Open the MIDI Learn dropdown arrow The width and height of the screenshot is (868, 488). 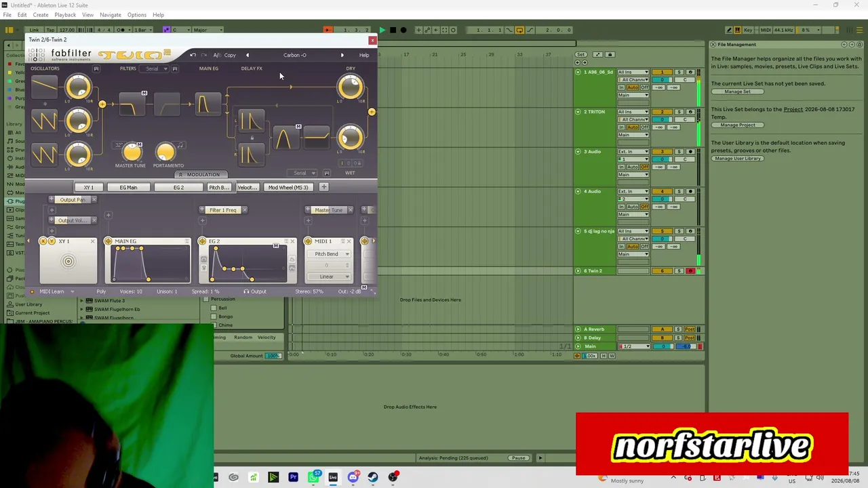click(72, 291)
